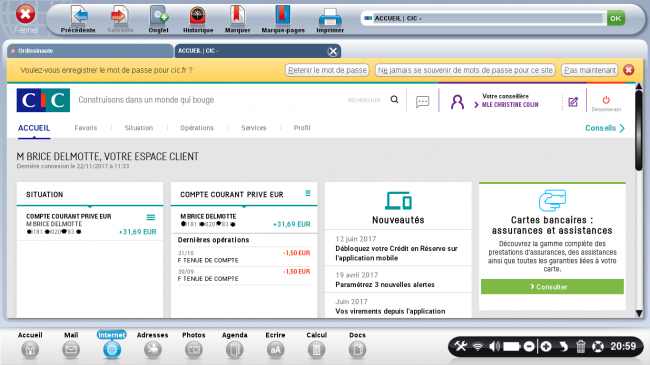Click the Cartes bancaires card icon
Image resolution: width=650 pixels, height=365 pixels.
pos(552,200)
